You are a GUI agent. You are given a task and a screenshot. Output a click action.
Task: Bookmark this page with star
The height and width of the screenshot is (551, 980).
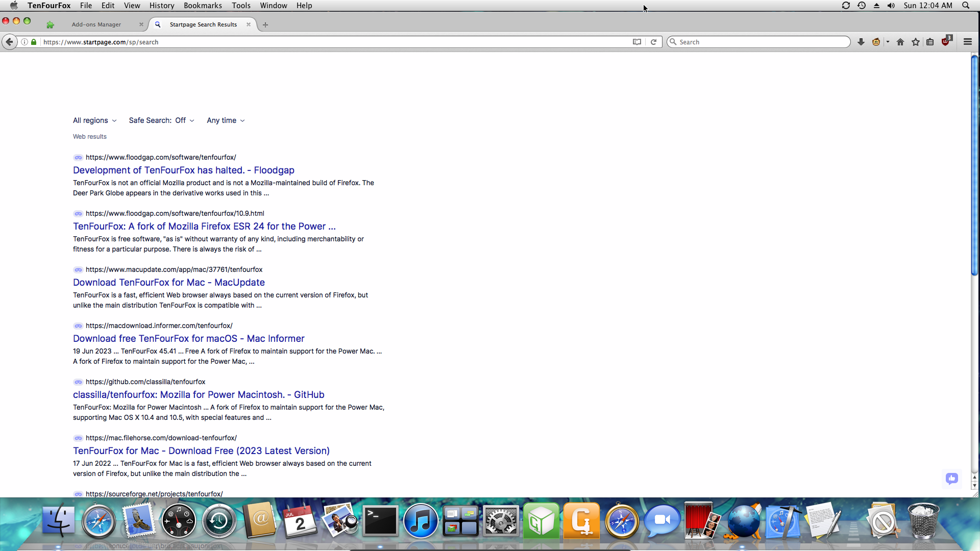pyautogui.click(x=916, y=42)
